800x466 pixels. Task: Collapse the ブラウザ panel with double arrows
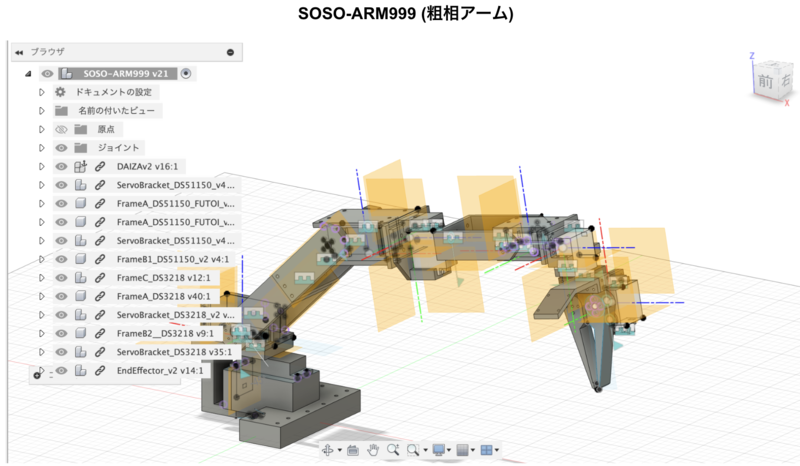click(x=19, y=52)
